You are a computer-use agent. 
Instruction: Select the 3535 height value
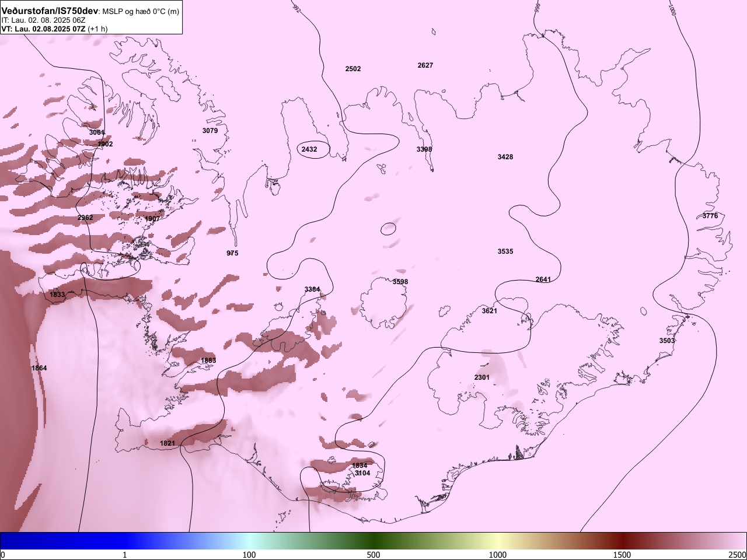pos(505,251)
